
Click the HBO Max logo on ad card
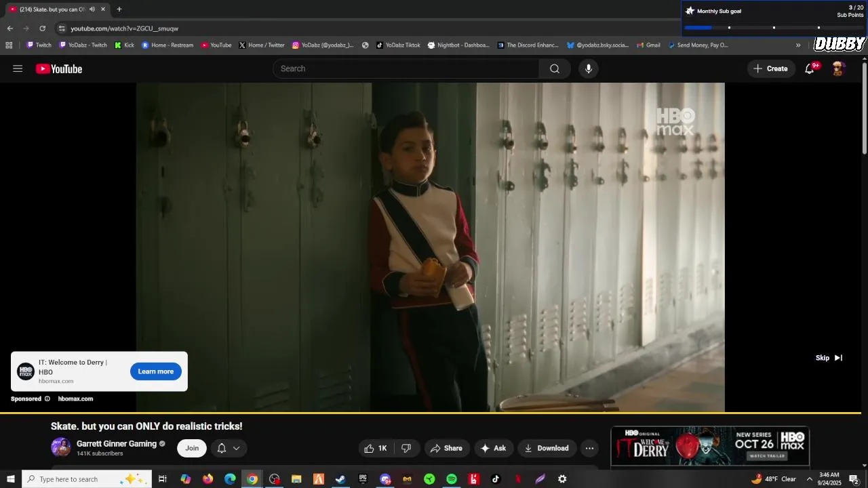26,371
